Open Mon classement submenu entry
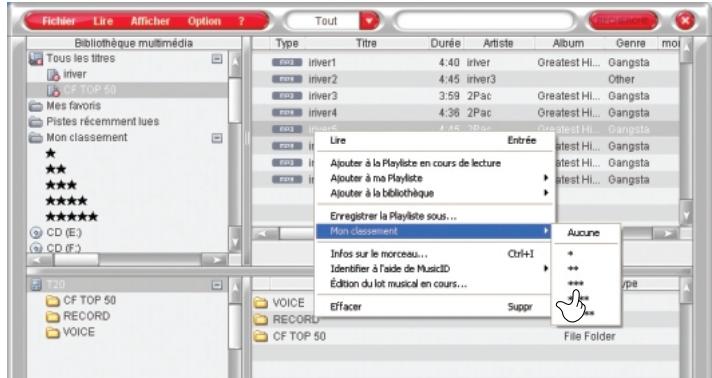The height and width of the screenshot is (378, 712). pos(434,231)
